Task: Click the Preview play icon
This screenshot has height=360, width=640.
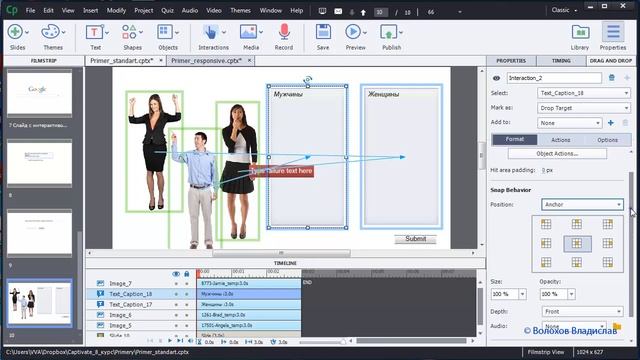Action: point(353,32)
